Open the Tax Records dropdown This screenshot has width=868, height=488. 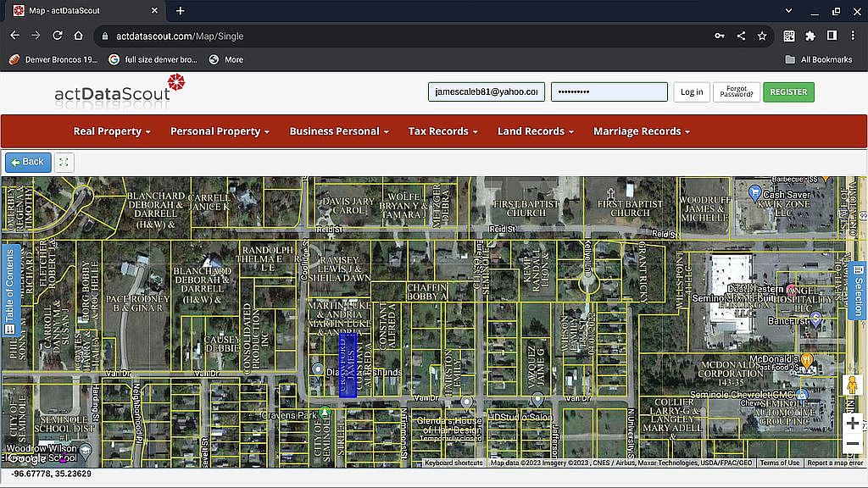(x=442, y=131)
